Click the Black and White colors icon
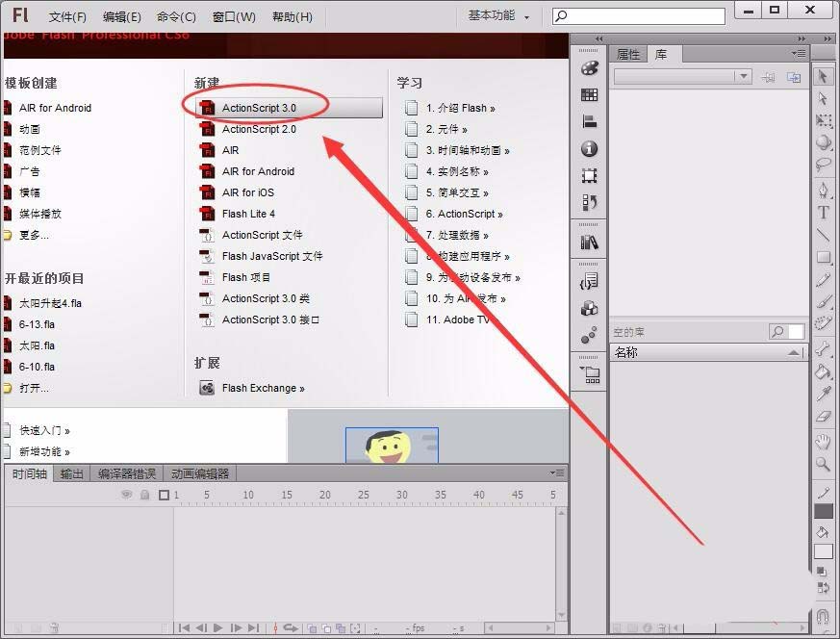 point(823,572)
